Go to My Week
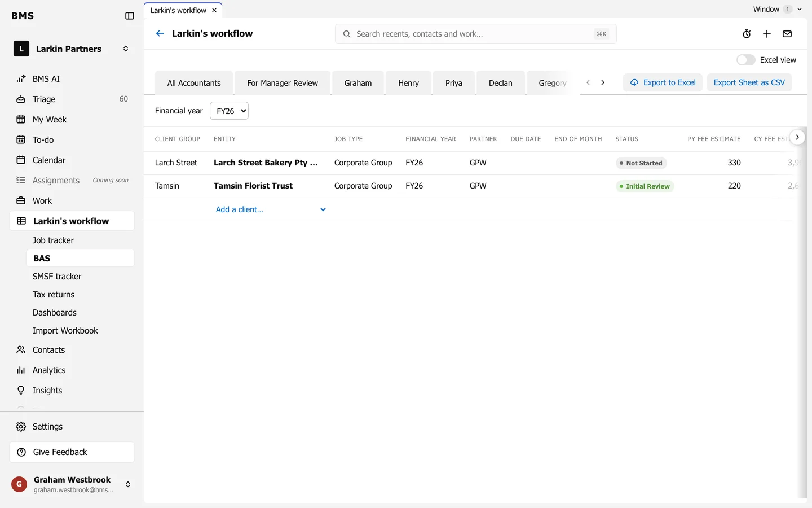 pyautogui.click(x=72, y=119)
